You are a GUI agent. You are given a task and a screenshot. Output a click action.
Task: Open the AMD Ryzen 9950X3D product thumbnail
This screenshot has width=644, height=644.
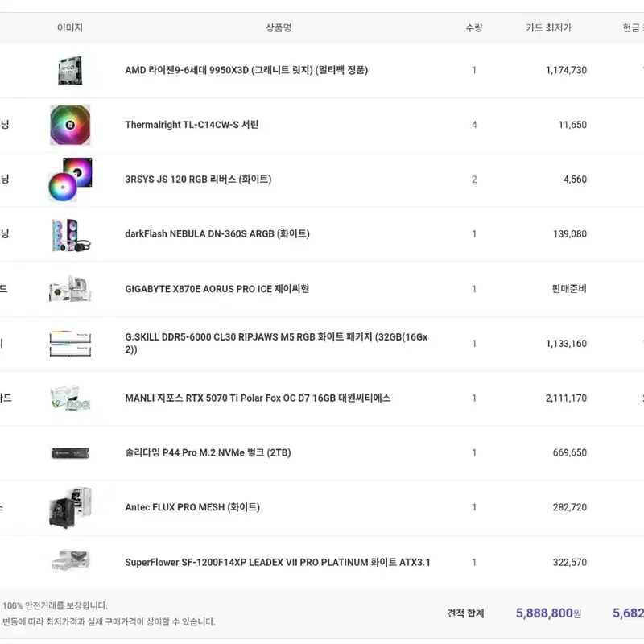tap(70, 70)
